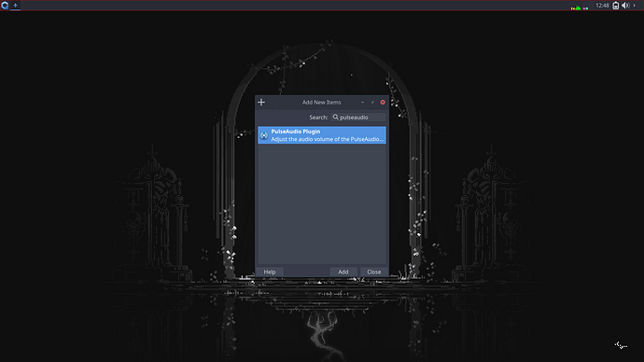Click the magnifier icon in search field
The width and height of the screenshot is (644, 362).
(336, 117)
